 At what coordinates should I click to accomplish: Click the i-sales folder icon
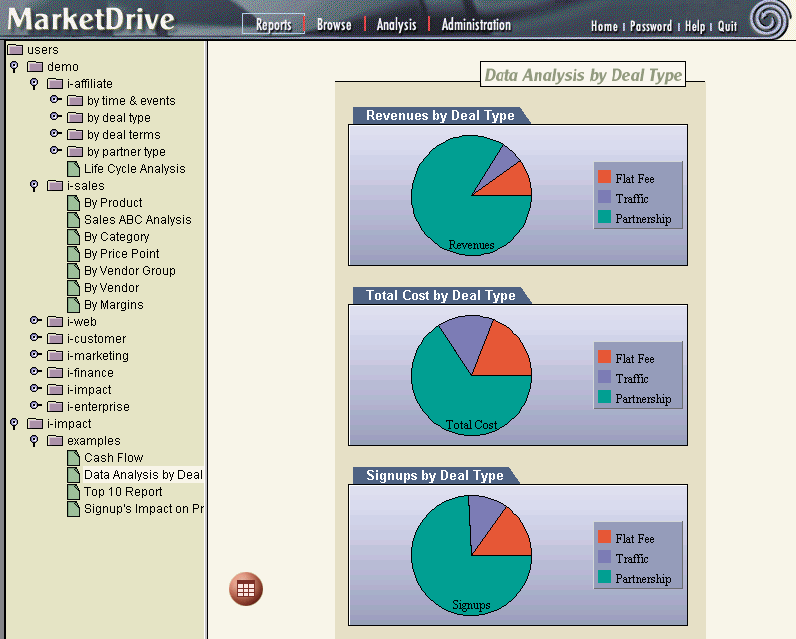(55, 186)
